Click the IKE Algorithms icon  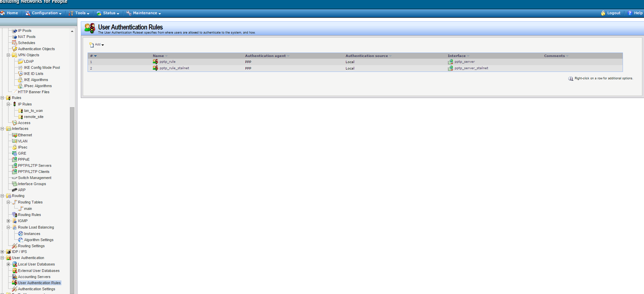tap(21, 80)
